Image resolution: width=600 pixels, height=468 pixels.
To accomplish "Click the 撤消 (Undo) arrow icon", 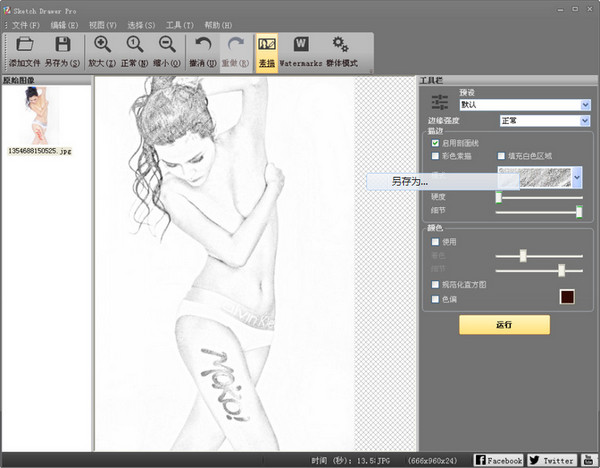I will 202,45.
